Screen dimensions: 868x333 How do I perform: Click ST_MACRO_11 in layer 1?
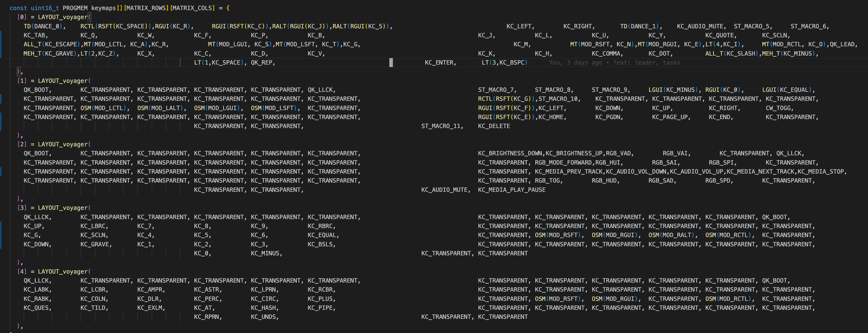[441, 126]
